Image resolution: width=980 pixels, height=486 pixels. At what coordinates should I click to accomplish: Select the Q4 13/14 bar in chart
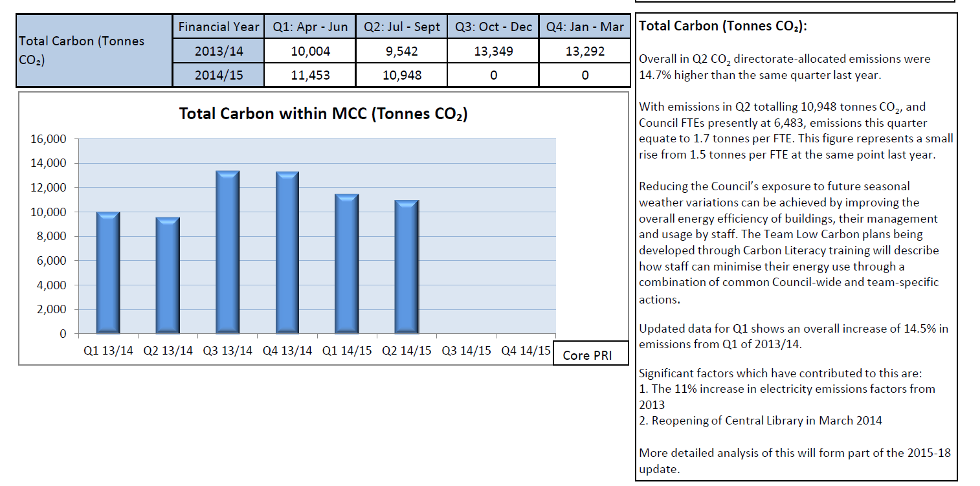(287, 252)
